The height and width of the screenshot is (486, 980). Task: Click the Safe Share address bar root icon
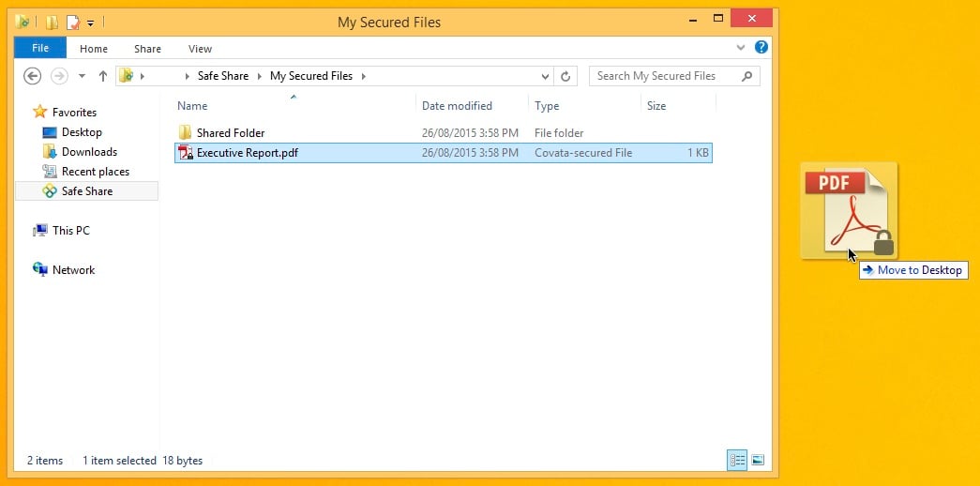(127, 76)
